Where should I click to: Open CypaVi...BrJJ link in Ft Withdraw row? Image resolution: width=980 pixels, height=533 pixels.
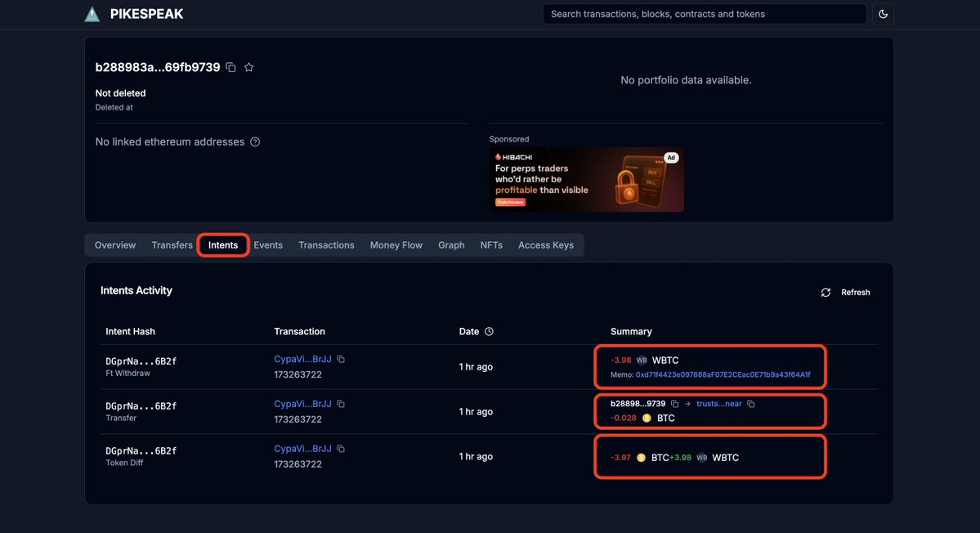[302, 360]
